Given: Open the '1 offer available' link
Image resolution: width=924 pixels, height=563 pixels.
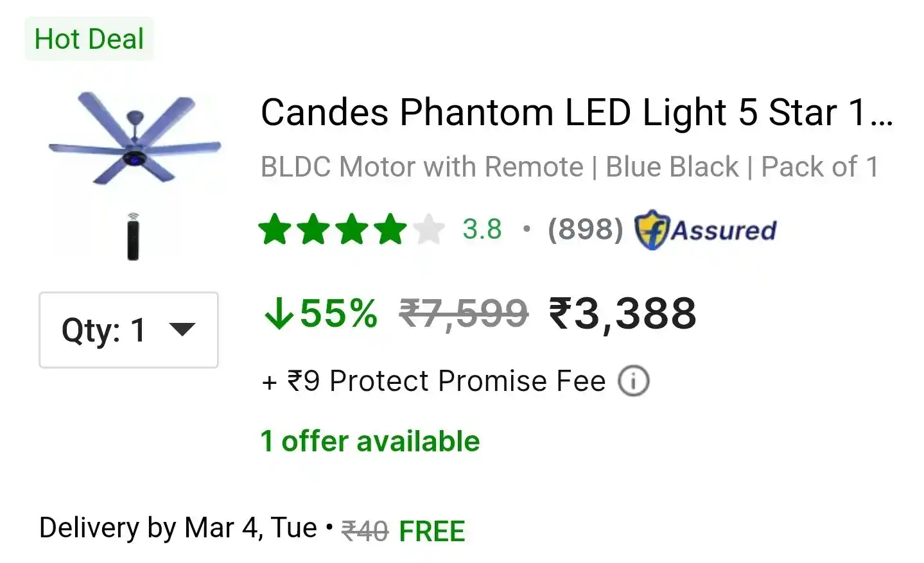Looking at the screenshot, I should (x=370, y=442).
